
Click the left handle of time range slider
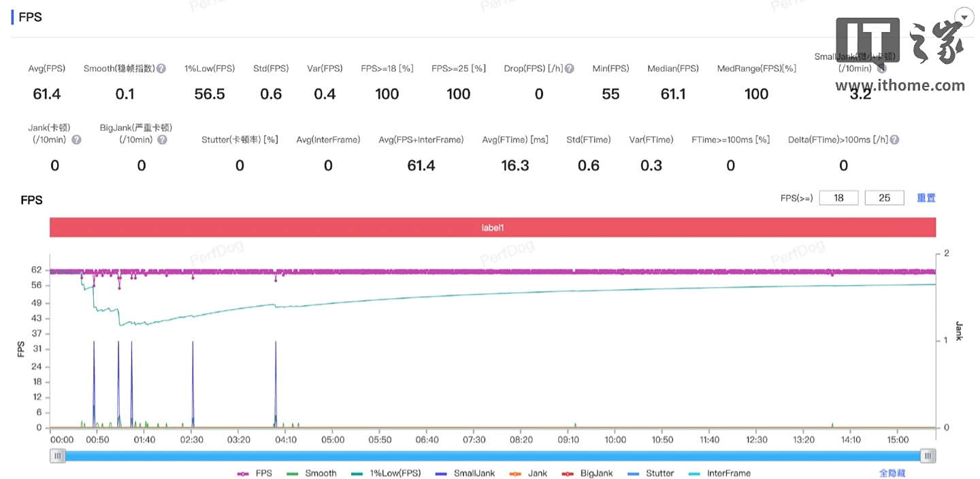point(58,456)
